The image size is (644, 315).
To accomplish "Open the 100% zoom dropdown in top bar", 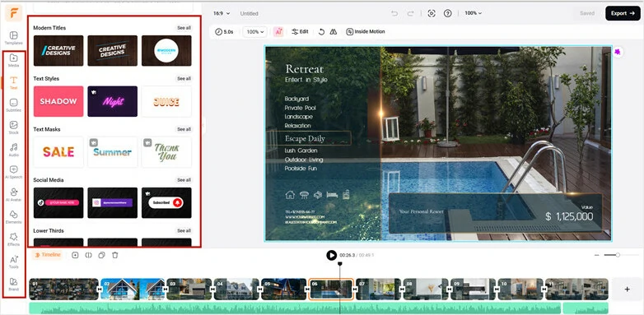I will [474, 13].
